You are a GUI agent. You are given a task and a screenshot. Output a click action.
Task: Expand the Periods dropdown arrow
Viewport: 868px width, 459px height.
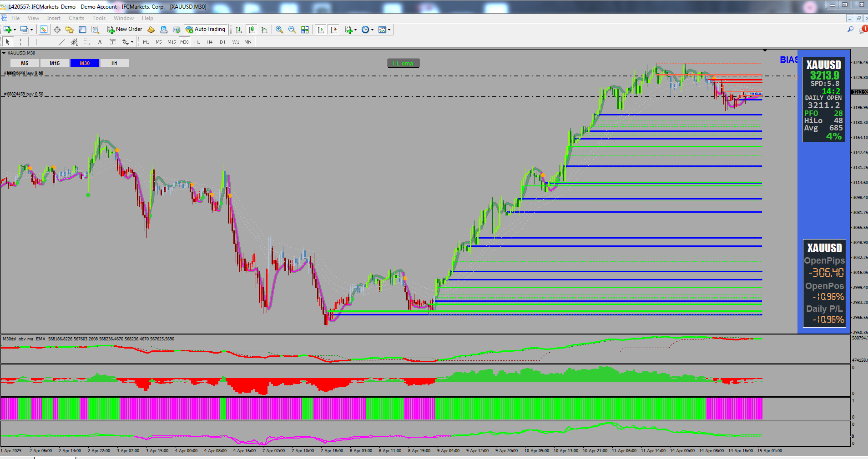(x=372, y=30)
